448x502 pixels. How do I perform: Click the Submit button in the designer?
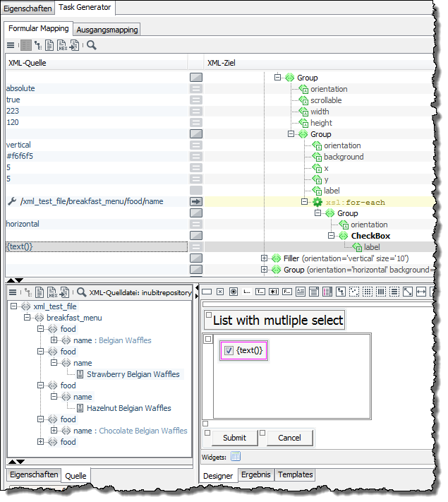tap(234, 438)
